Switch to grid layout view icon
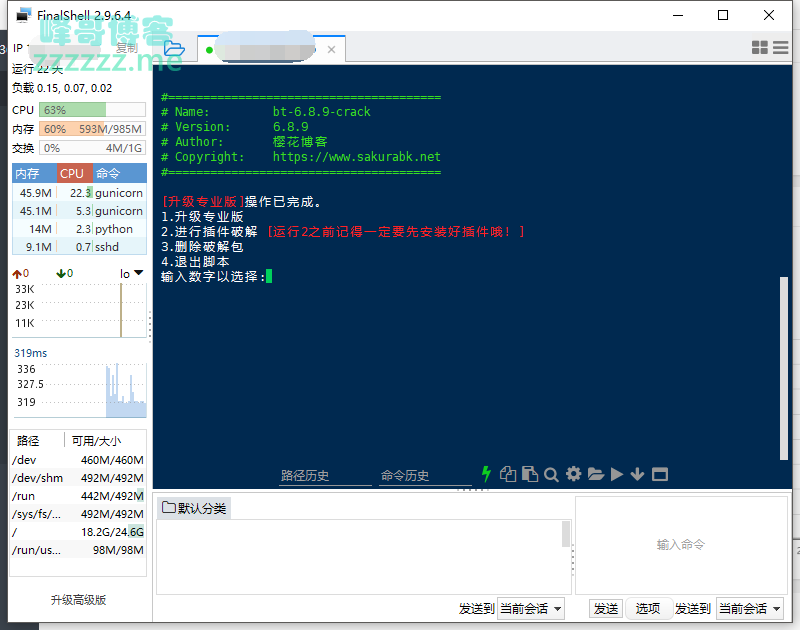 tap(760, 47)
